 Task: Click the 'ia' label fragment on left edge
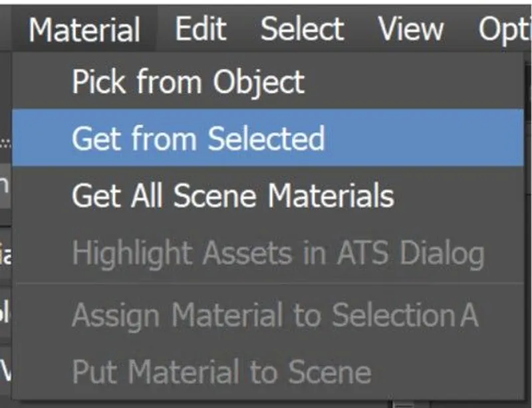point(4,255)
